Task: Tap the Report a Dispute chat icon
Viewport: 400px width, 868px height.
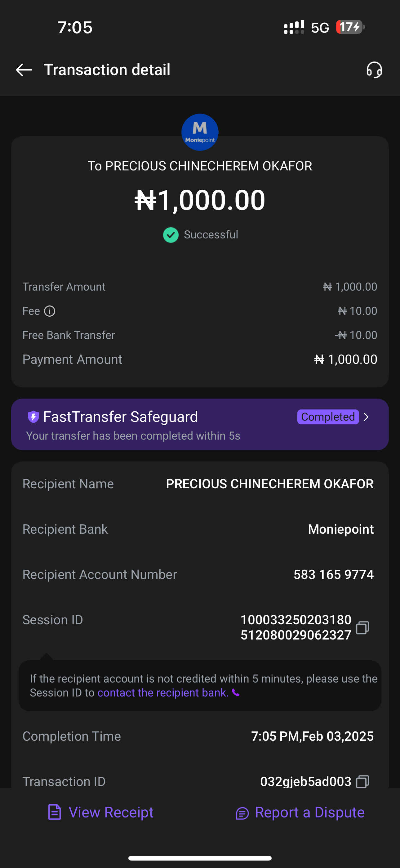Action: click(242, 813)
